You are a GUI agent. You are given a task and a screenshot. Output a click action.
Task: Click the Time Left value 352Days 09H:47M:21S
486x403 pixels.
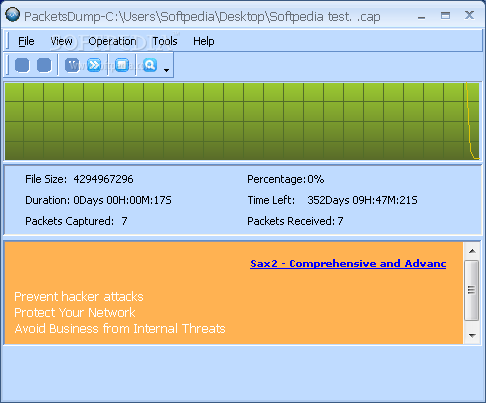362,200
